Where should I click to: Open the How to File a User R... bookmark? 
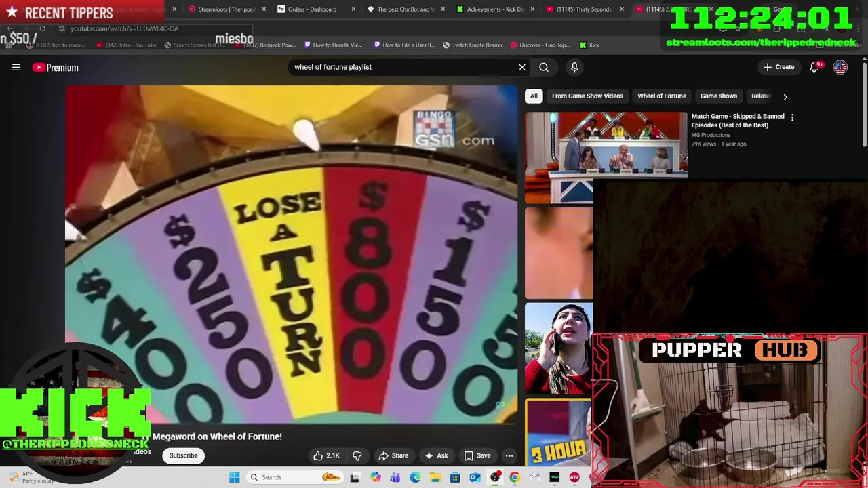403,45
